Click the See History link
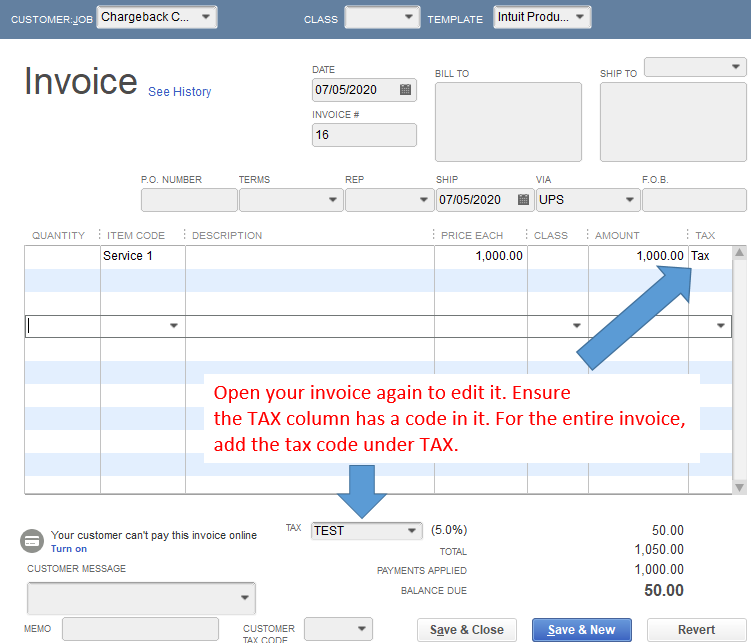Viewport: 751px width, 643px height. [x=180, y=91]
